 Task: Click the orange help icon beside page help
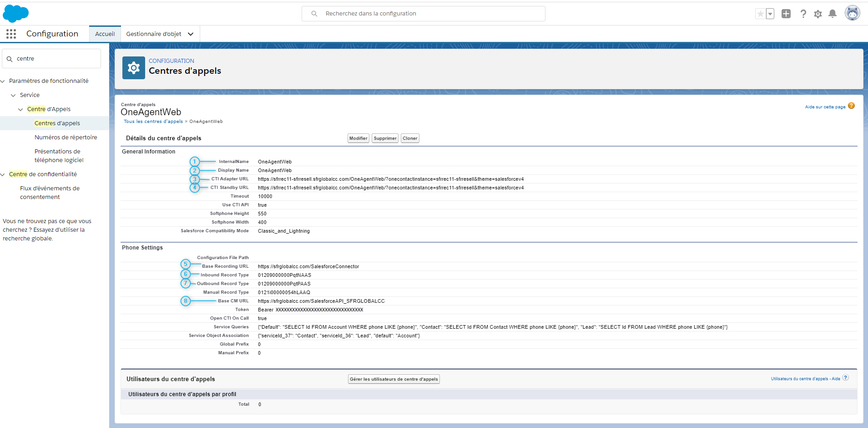tap(852, 106)
